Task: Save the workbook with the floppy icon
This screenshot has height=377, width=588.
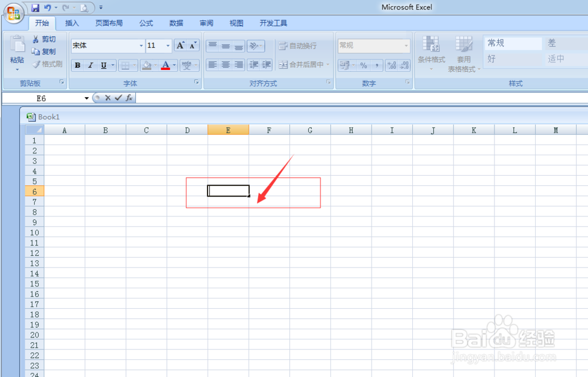Action: point(35,8)
